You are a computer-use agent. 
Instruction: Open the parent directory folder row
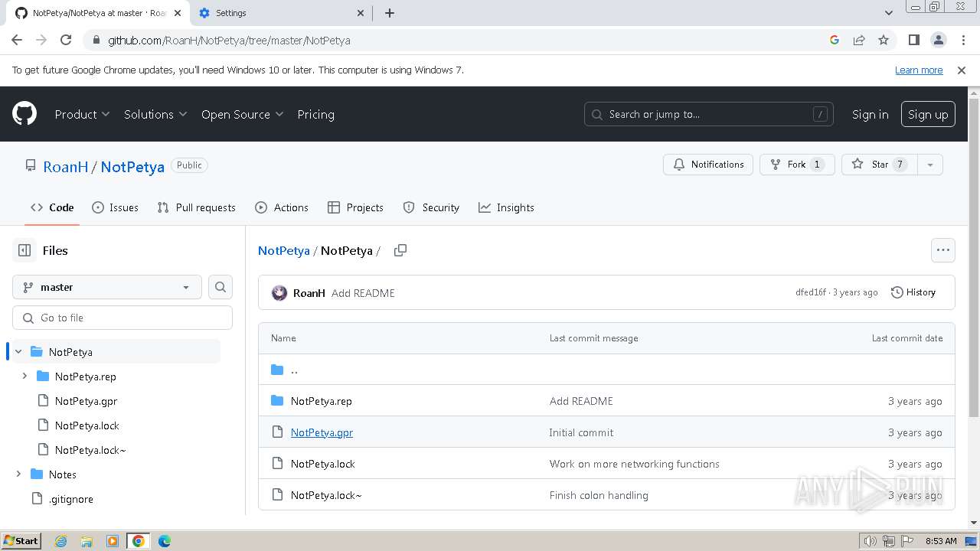point(606,370)
